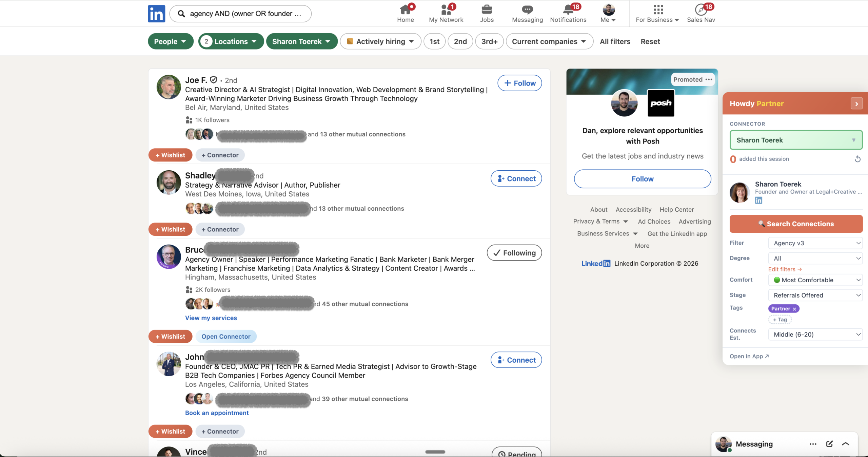Open the Jobs briefcase icon
868x457 pixels.
coord(487,9)
